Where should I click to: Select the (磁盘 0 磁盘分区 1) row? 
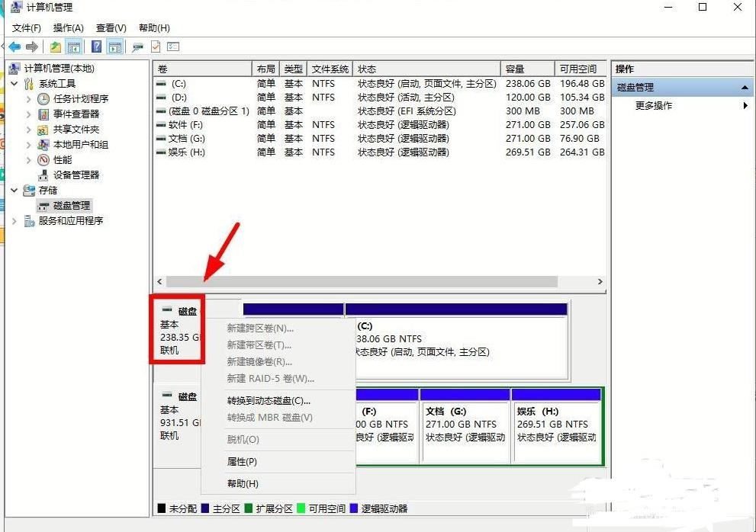380,111
